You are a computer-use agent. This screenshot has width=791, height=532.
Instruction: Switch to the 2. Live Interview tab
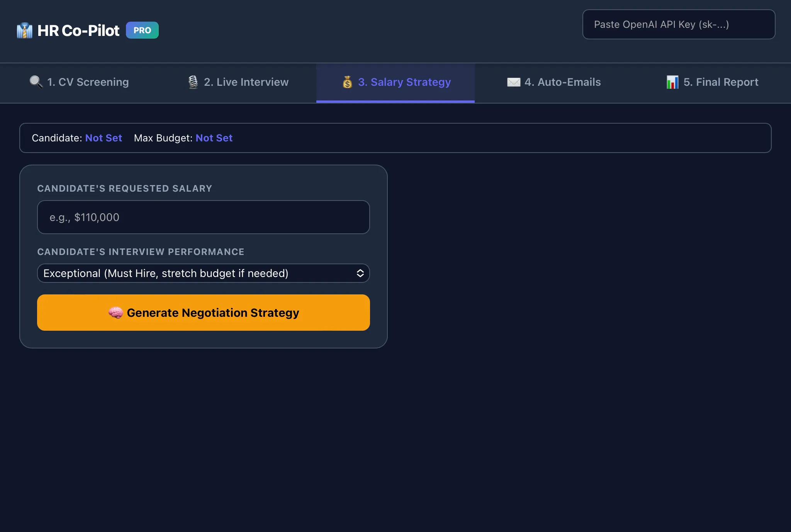(238, 83)
